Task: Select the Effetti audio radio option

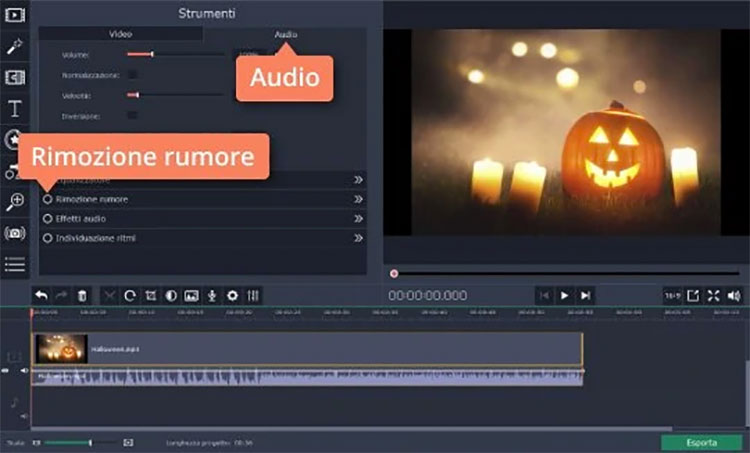Action: 47,219
